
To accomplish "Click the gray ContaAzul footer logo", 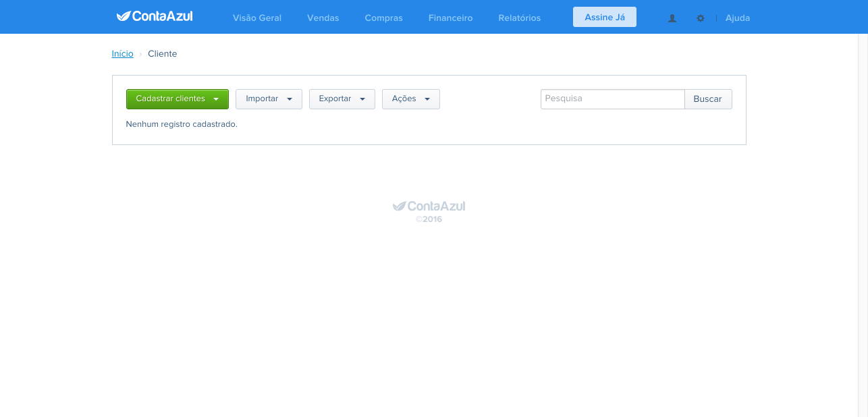I will coord(429,206).
